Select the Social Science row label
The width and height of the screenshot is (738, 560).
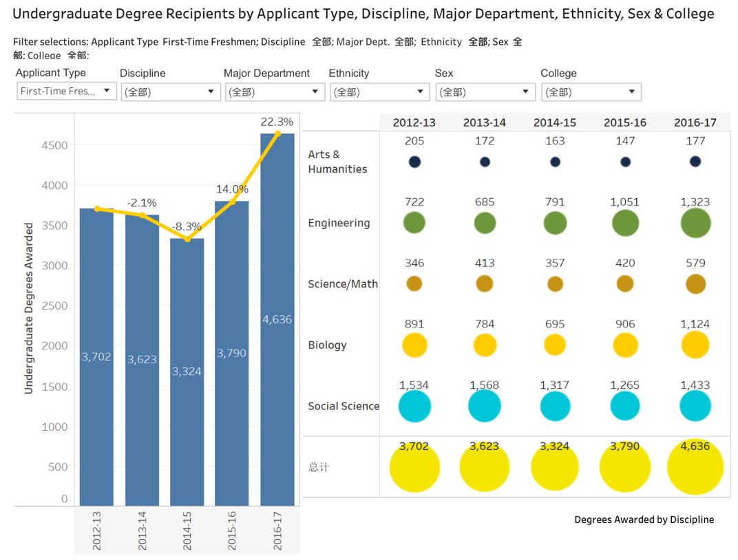pyautogui.click(x=344, y=407)
